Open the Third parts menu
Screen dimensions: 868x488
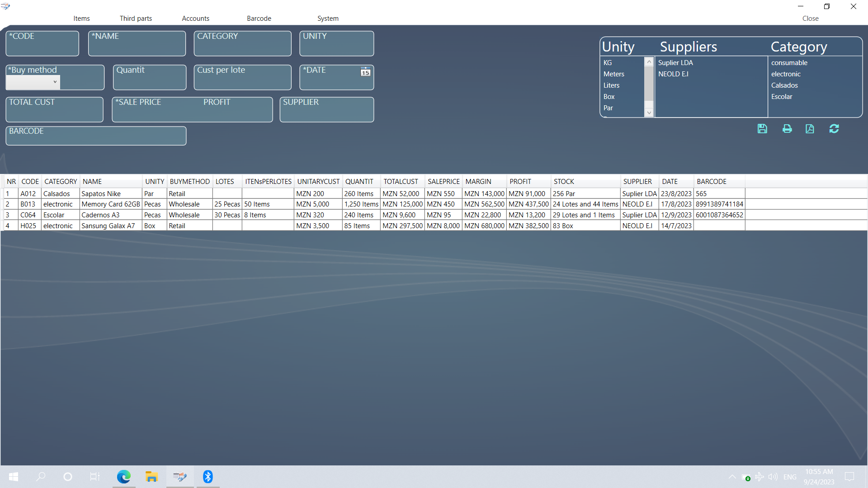click(x=136, y=19)
